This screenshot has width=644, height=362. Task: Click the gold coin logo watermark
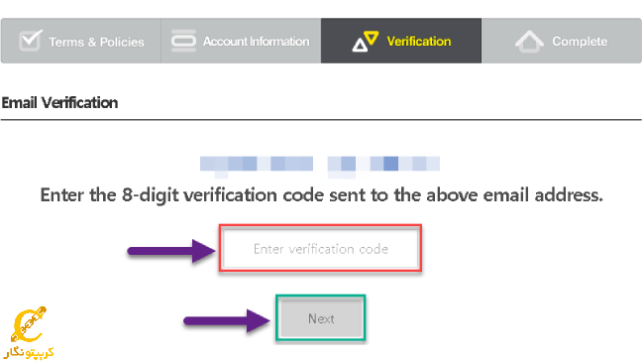click(x=28, y=324)
